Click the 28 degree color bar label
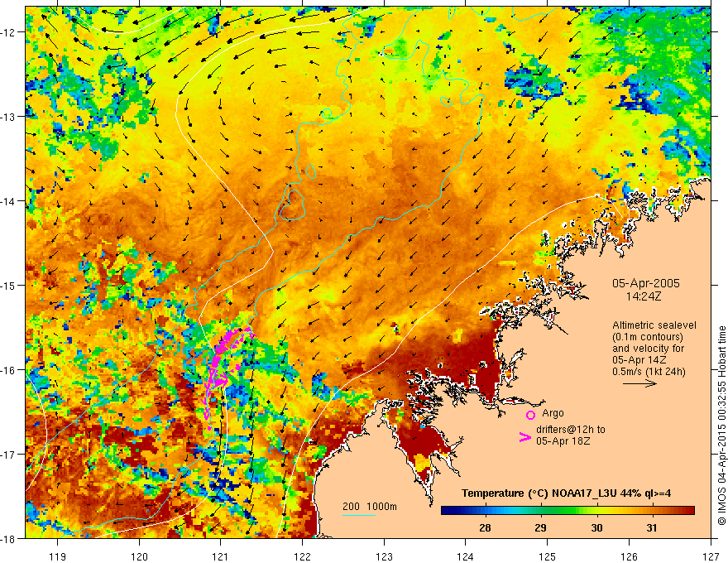The width and height of the screenshot is (728, 563). click(x=485, y=528)
